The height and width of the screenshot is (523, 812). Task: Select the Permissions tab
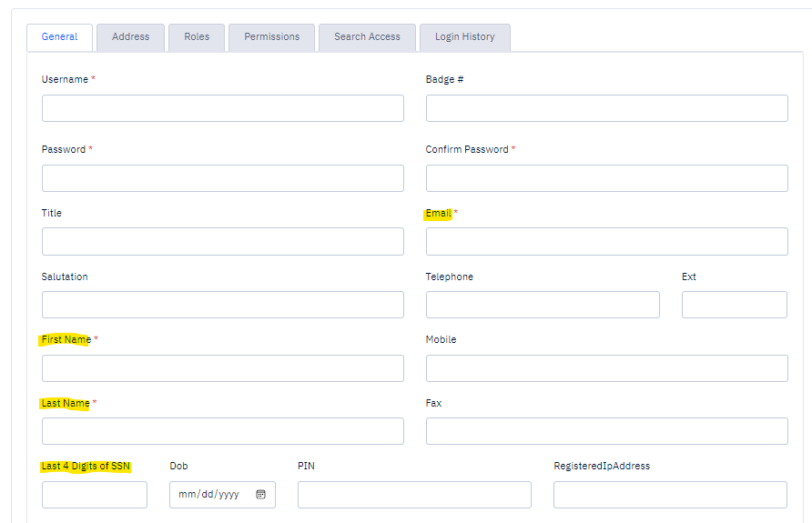point(271,37)
